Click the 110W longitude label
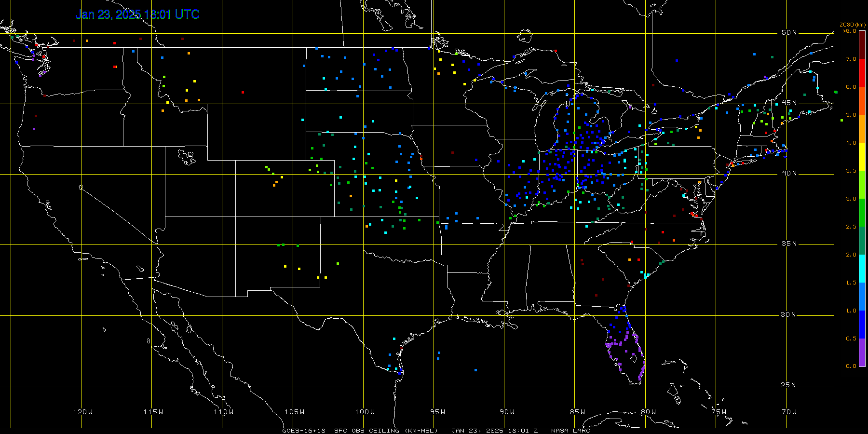The image size is (868, 434). click(224, 412)
